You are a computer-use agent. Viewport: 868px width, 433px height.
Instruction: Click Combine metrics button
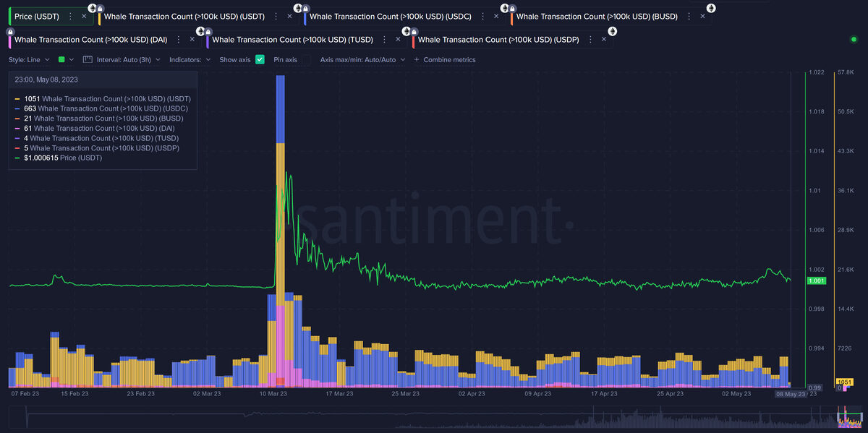(445, 59)
